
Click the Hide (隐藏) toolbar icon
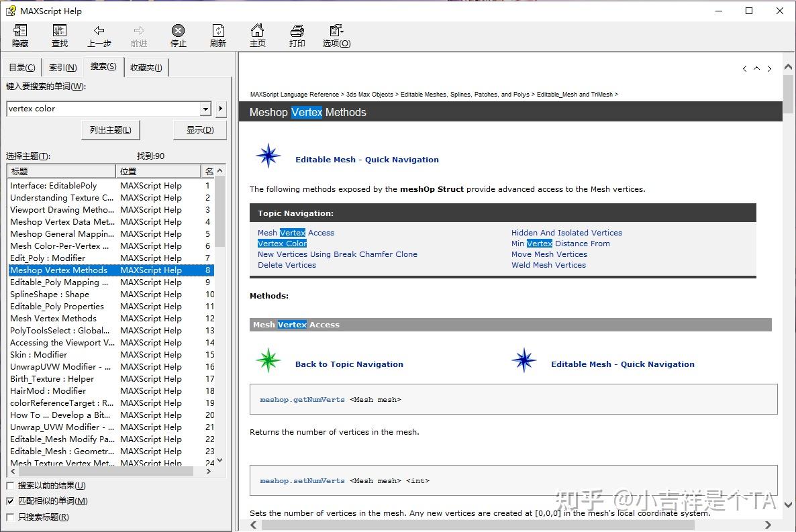point(19,35)
